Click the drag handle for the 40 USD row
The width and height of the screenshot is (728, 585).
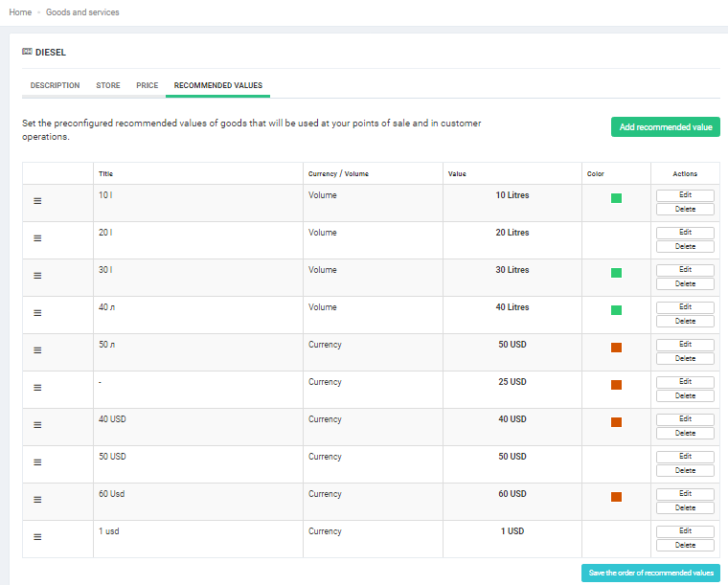[37, 425]
